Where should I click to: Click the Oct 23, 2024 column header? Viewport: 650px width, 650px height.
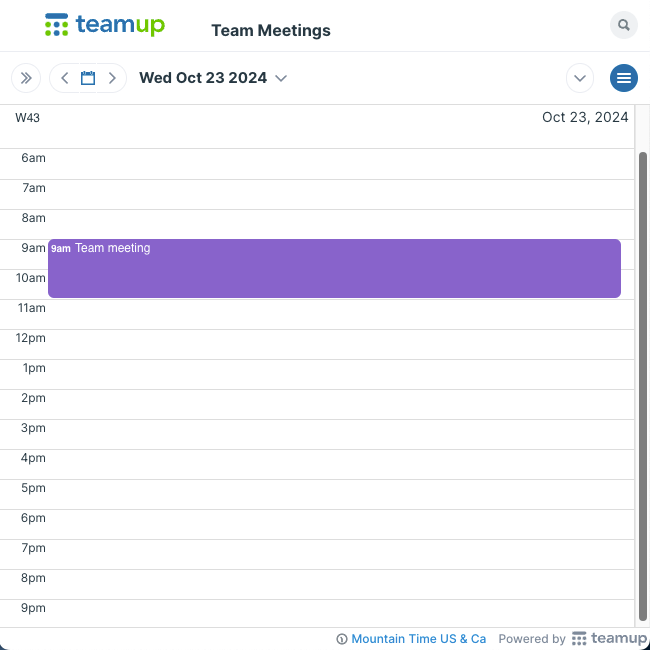585,117
